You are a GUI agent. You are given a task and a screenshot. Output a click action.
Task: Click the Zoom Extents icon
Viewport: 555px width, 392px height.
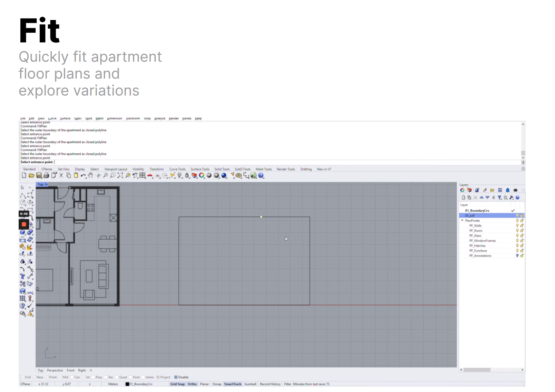120,175
